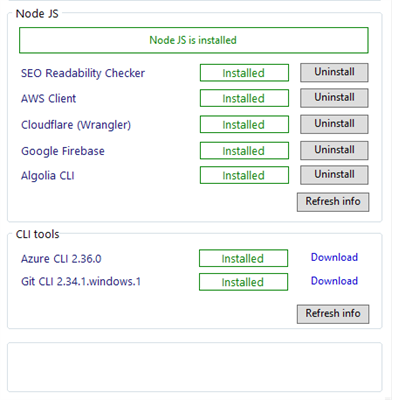This screenshot has height=400, width=393.
Task: Select the 'AWS Client' label
Action: [49, 98]
